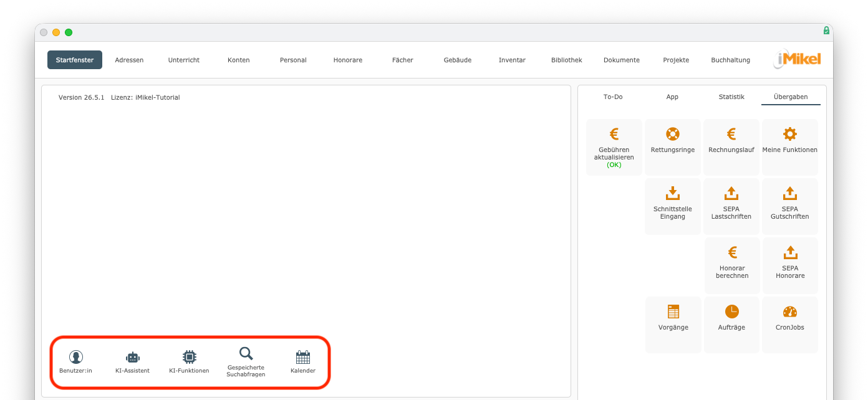This screenshot has width=868, height=400.
Task: Switch to the Statistik tab
Action: coord(731,97)
